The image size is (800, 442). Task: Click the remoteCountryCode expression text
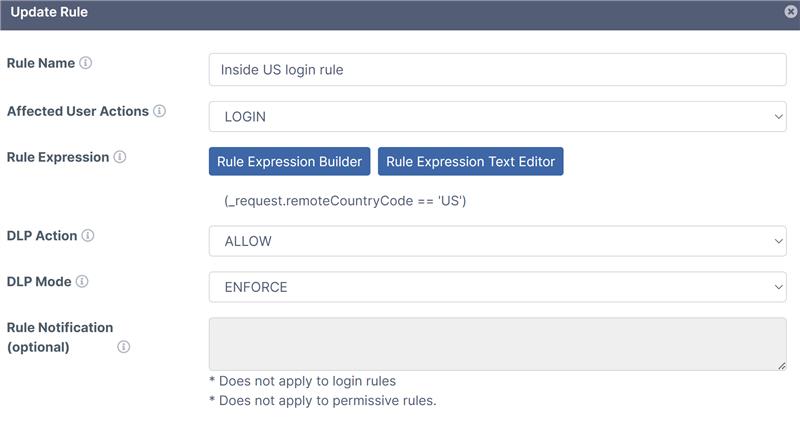346,201
